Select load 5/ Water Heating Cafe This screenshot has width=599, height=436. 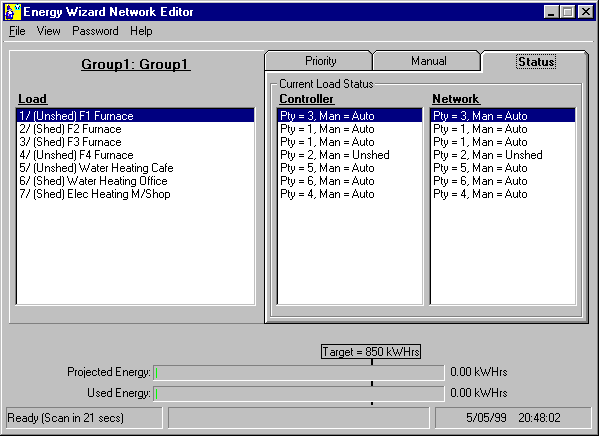136,168
